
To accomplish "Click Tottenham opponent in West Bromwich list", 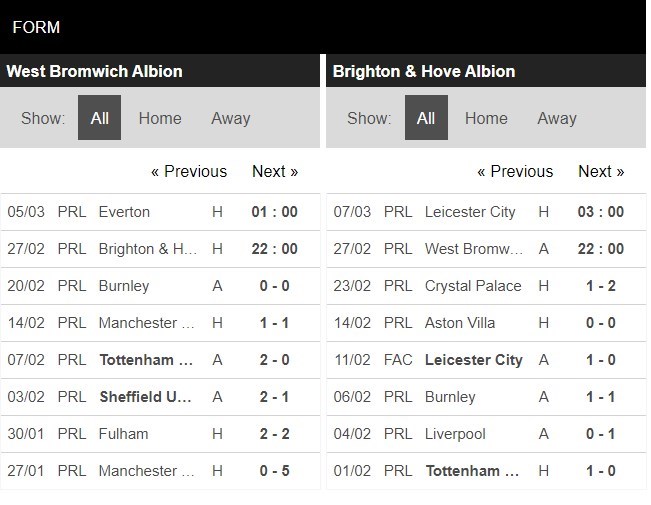I will (x=146, y=360).
